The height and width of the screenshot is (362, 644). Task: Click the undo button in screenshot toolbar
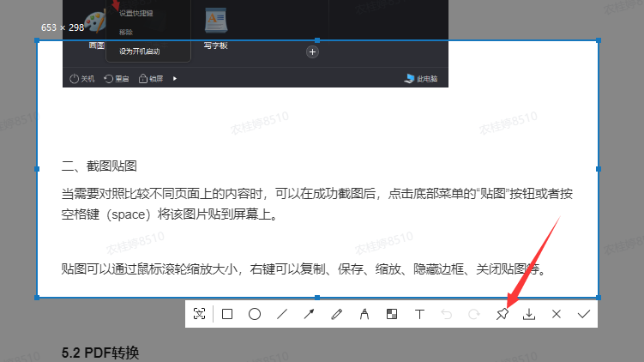(447, 314)
